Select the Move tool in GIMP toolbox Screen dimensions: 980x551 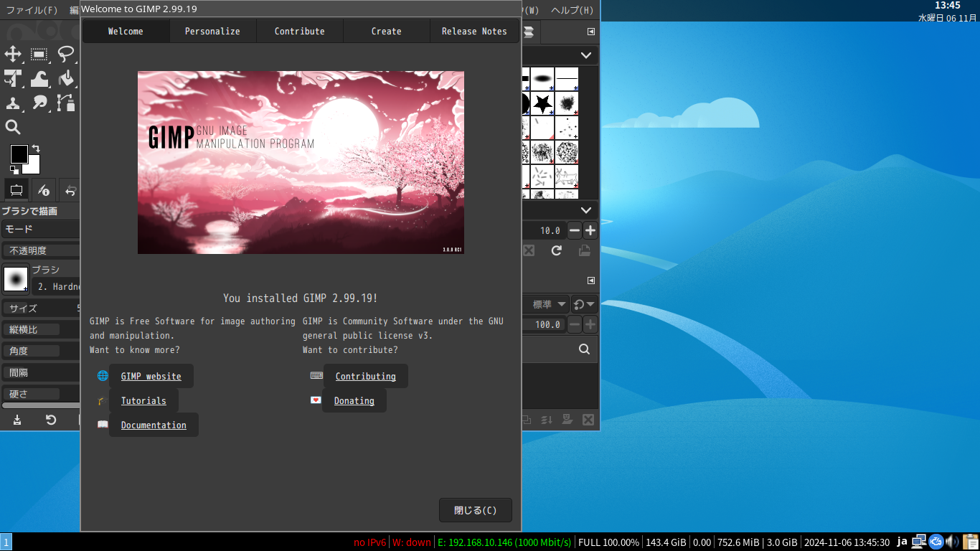coord(13,55)
